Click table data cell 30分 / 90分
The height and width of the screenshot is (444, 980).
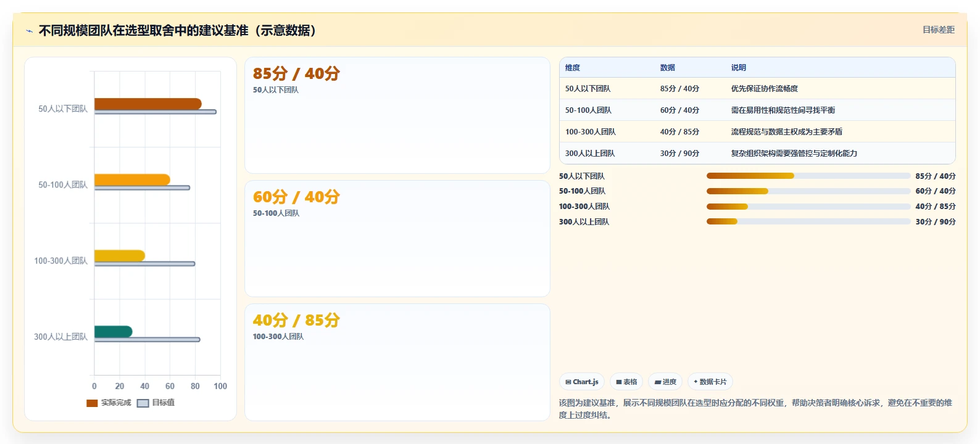coord(679,154)
